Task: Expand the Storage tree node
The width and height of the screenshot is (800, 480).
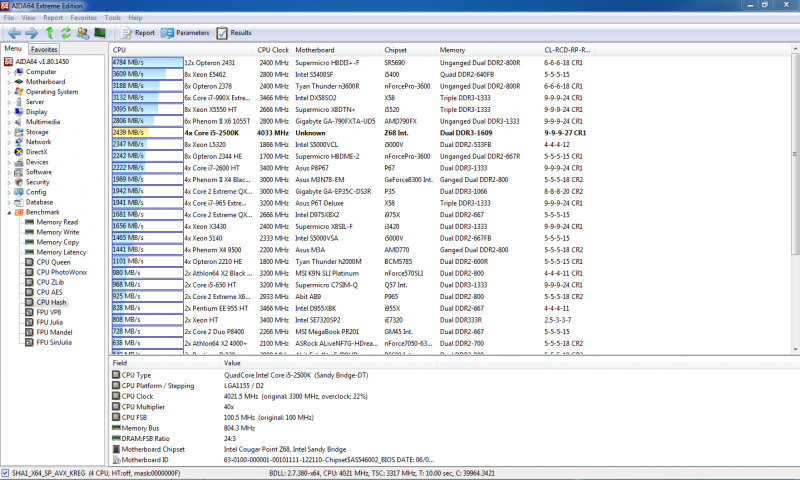Action: point(9,133)
